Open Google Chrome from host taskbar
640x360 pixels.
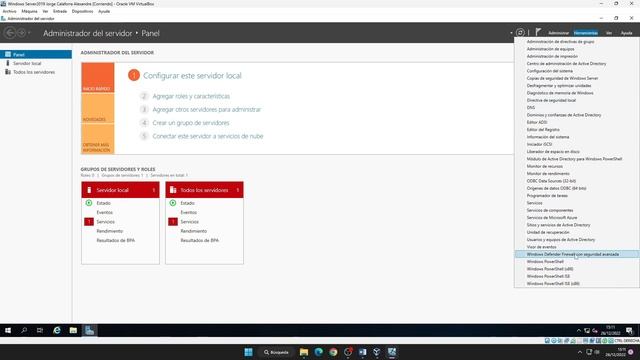pyautogui.click(x=333, y=352)
